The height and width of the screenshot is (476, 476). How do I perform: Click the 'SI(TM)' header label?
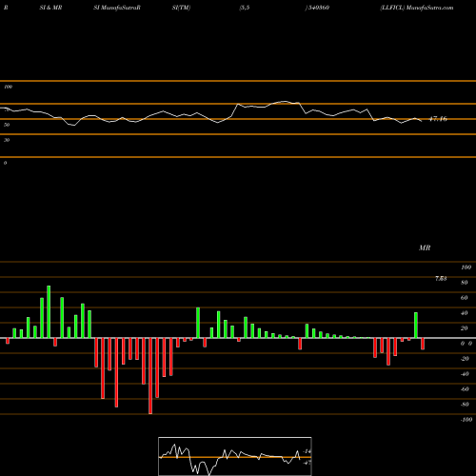181,8
